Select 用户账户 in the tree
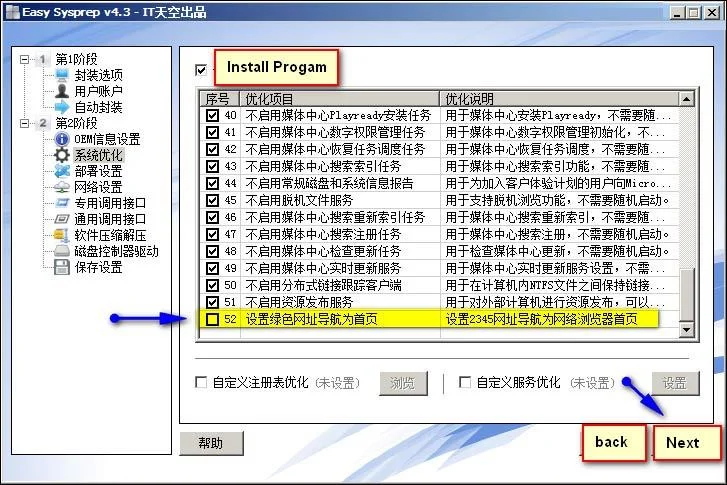727x485 pixels. (99, 91)
